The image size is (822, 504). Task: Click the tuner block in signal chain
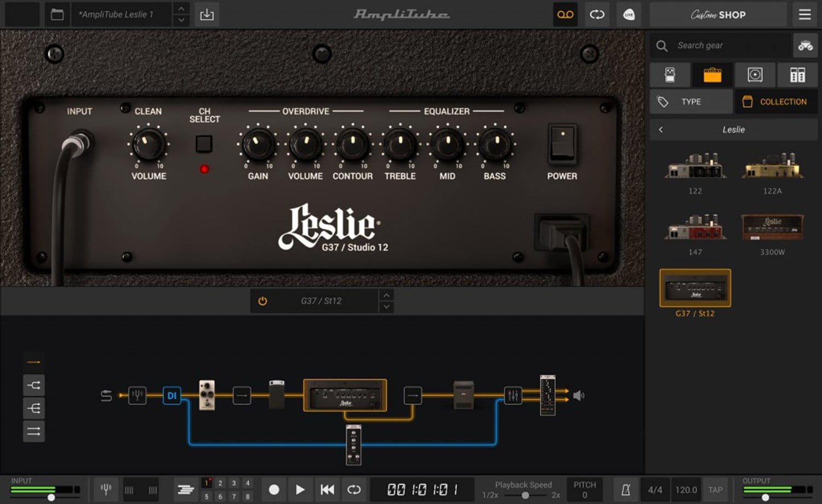point(137,395)
